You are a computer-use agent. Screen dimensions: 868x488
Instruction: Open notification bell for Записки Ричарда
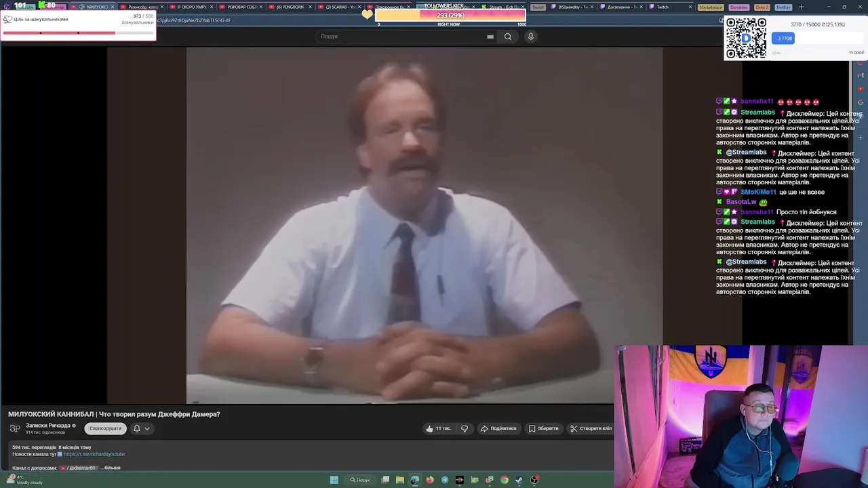tap(137, 428)
